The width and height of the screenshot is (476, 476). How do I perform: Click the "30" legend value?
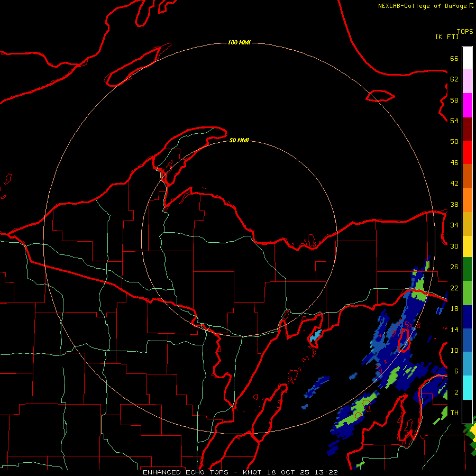pos(454,246)
